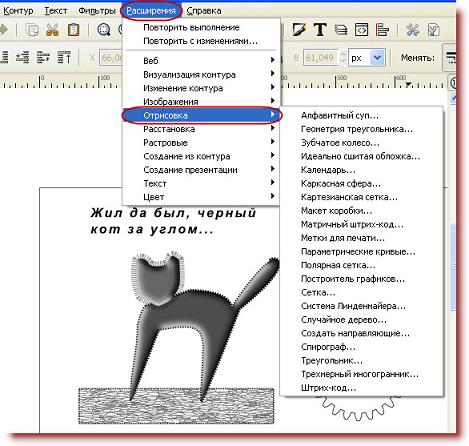This screenshot has width=469, height=446.
Task: Open Fill and Stroke dialog icon
Action: tap(299, 30)
